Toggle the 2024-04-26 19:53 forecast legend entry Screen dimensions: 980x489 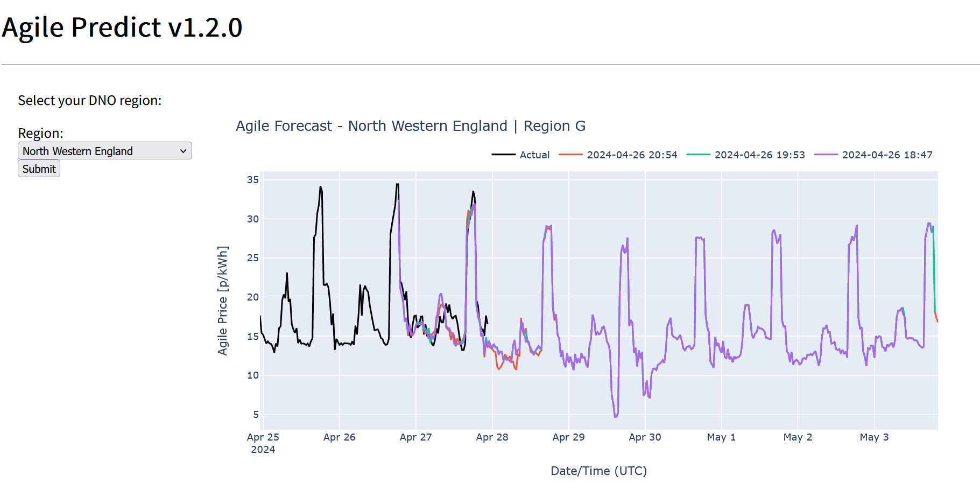[x=759, y=155]
